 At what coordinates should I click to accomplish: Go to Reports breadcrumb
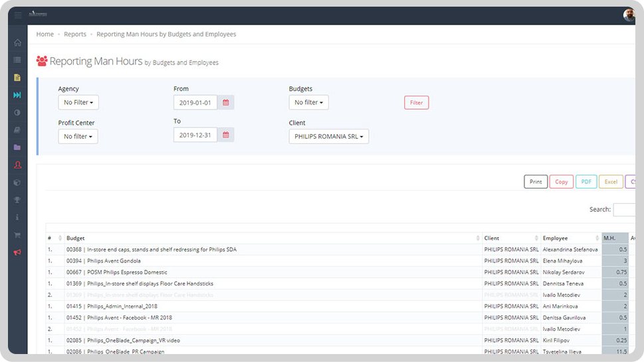[75, 34]
